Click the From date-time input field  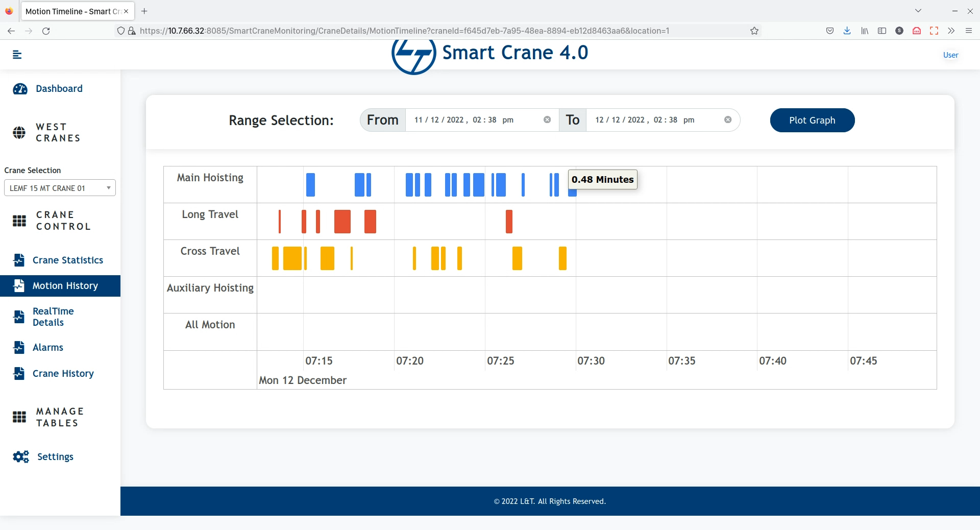point(482,120)
